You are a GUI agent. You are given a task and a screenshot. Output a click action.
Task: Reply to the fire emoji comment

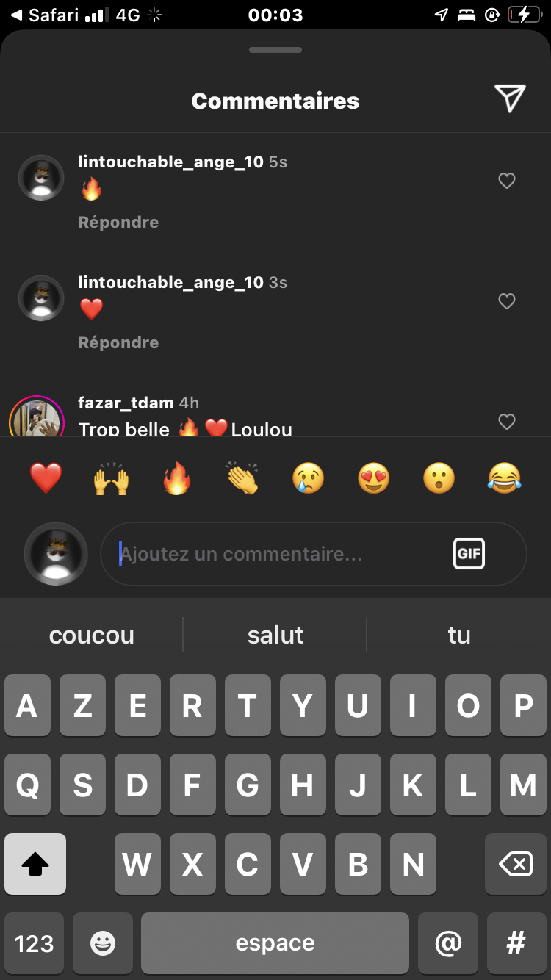tap(118, 222)
